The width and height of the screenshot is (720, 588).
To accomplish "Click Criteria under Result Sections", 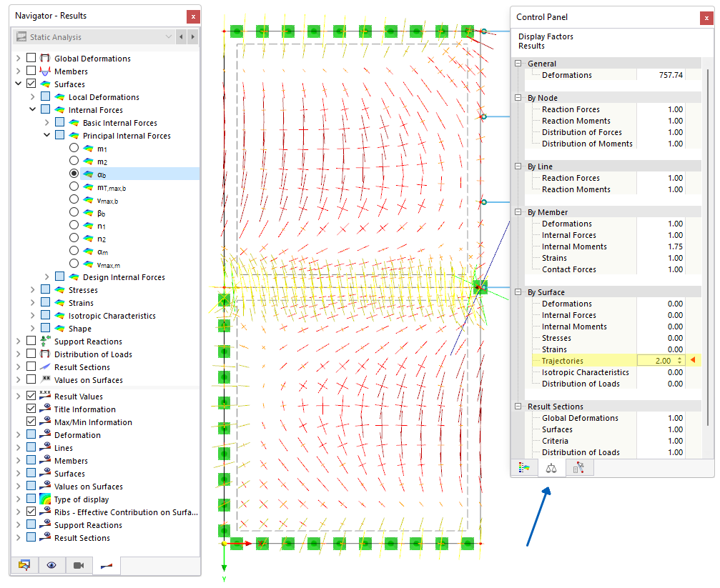I will pyautogui.click(x=555, y=441).
